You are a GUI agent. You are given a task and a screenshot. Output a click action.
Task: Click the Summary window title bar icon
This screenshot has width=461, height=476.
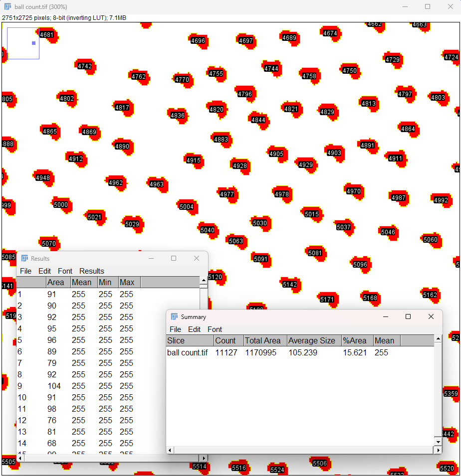tap(174, 317)
